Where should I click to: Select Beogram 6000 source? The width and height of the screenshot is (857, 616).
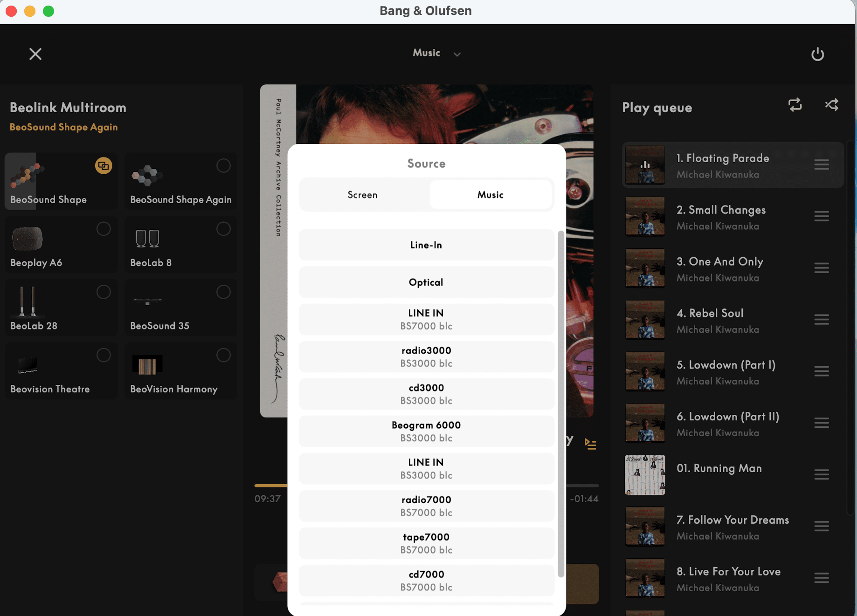[x=426, y=431]
